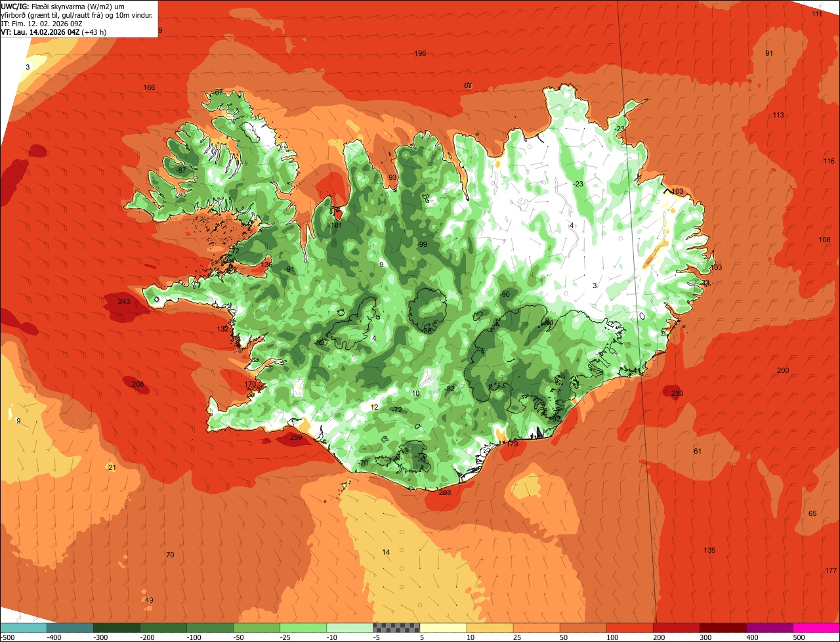The image size is (840, 642).
Task: Click the flux value 21 in the southwest sea
Action: click(x=112, y=467)
